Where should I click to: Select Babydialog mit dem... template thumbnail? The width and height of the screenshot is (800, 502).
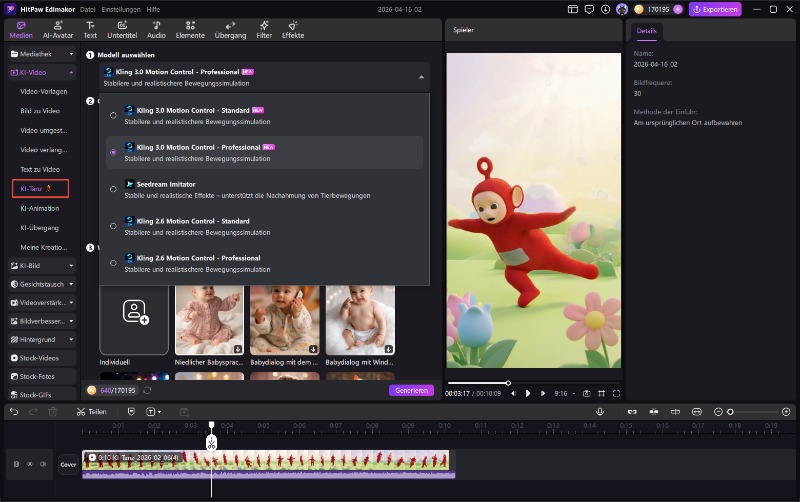[285, 320]
